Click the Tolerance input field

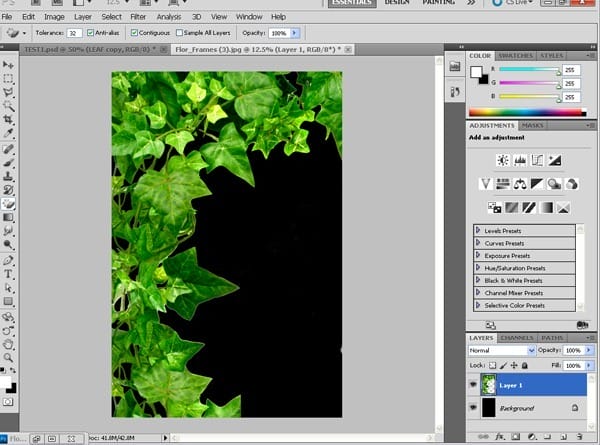[74, 33]
